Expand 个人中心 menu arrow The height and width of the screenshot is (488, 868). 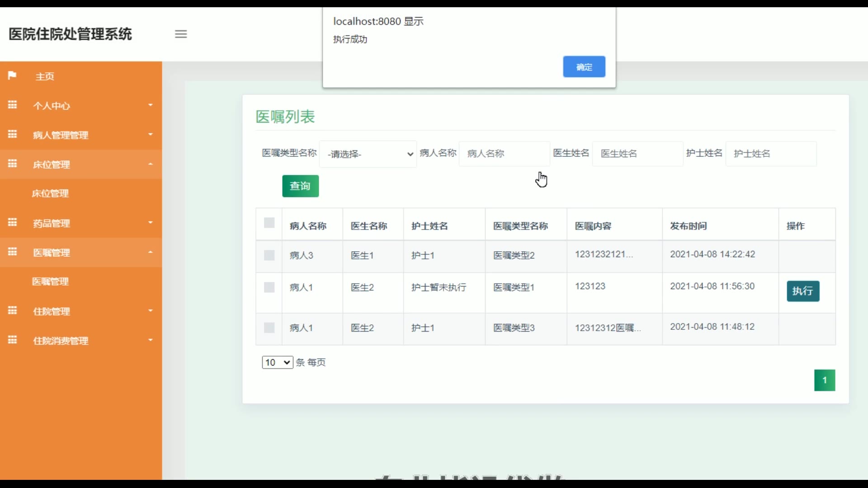click(151, 105)
